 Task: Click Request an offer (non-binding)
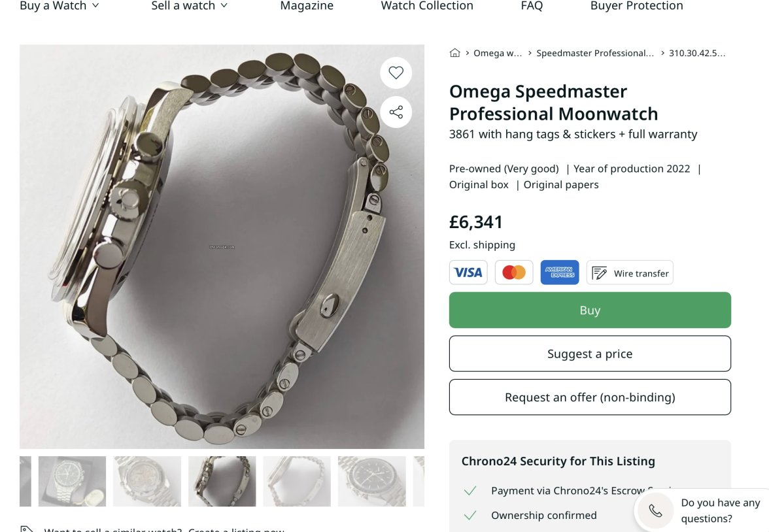(x=590, y=397)
